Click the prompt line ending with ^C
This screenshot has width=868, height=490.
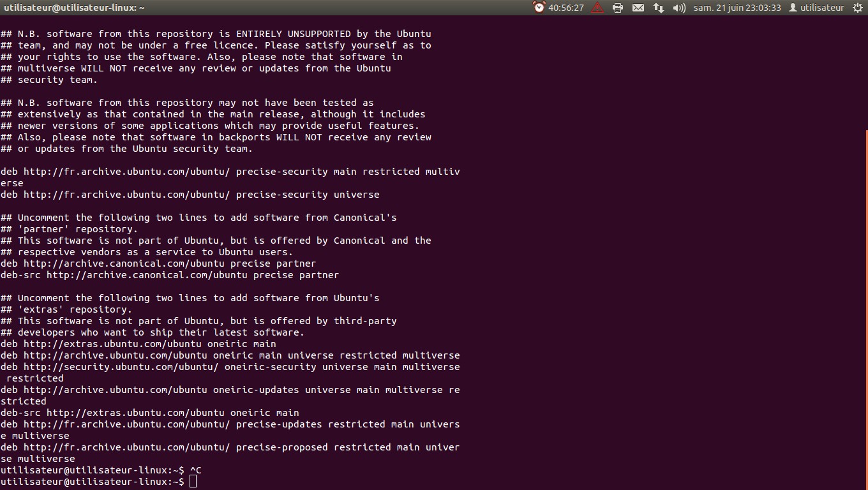coord(101,470)
